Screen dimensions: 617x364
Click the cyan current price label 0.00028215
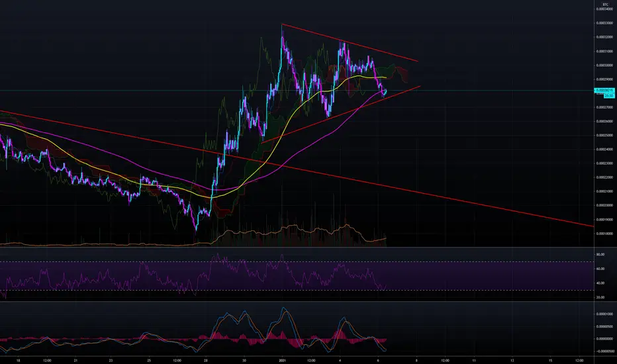[x=604, y=91]
